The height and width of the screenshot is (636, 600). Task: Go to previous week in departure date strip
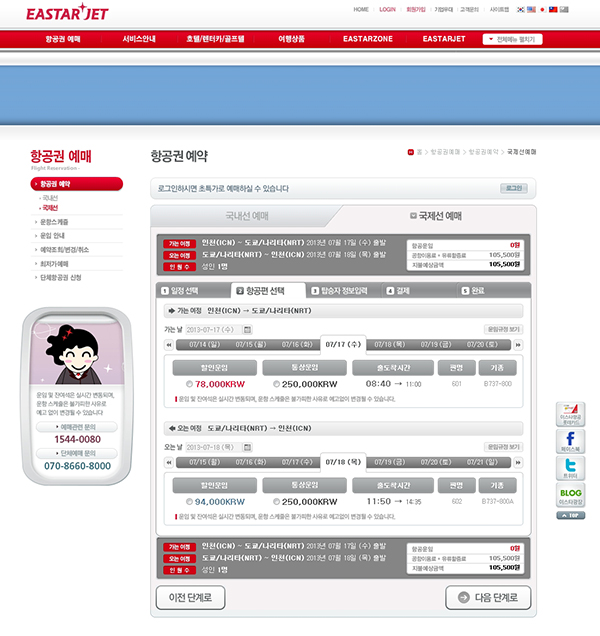pyautogui.click(x=169, y=345)
